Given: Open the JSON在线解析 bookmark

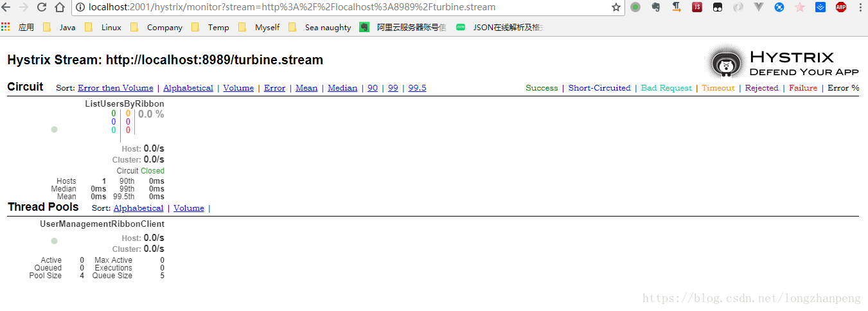Looking at the screenshot, I should click(500, 27).
